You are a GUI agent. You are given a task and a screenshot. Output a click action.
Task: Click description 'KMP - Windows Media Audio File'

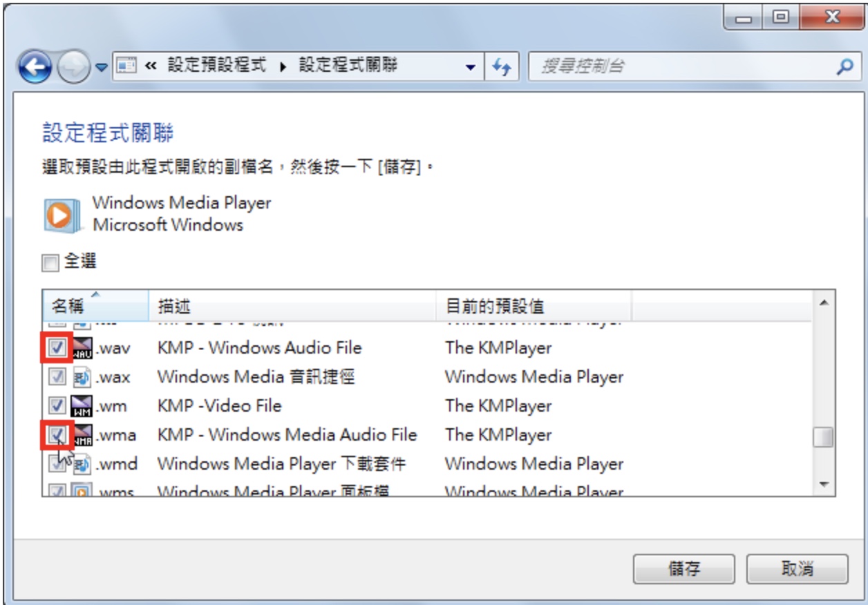click(x=287, y=435)
